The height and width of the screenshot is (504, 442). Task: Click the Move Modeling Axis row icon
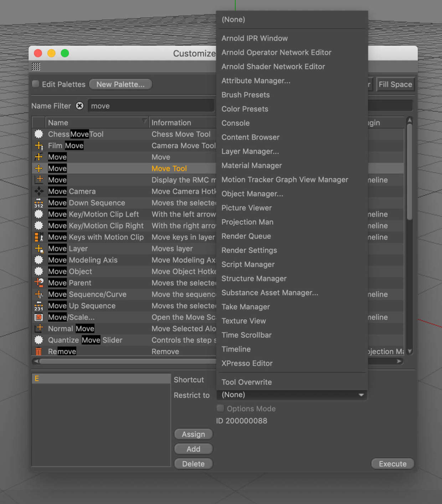click(38, 260)
